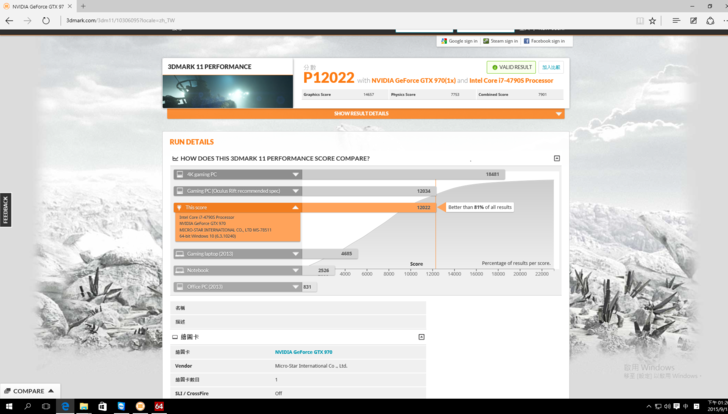Expand SHOW RESULT DETAILS orange bar
The width and height of the screenshot is (728, 414).
pyautogui.click(x=366, y=114)
